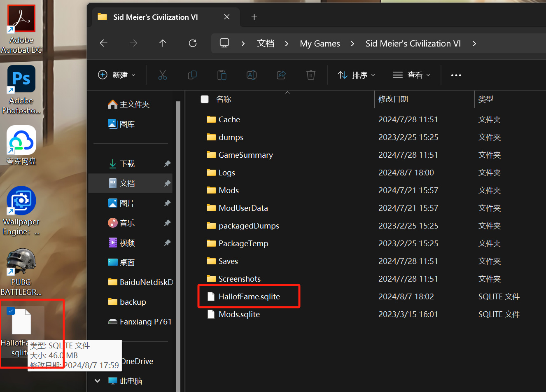The width and height of the screenshot is (546, 392).
Task: Click the Cut scissors icon
Action: (x=163, y=75)
